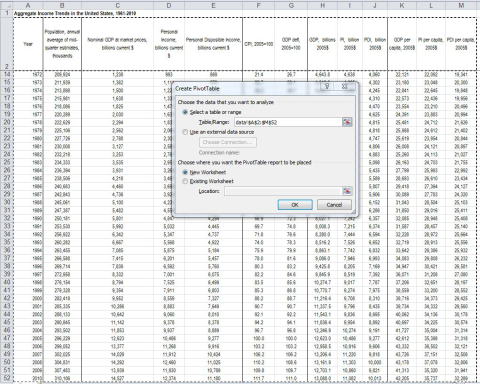
Task: Click the Location range selector icon
Action: (x=347, y=191)
